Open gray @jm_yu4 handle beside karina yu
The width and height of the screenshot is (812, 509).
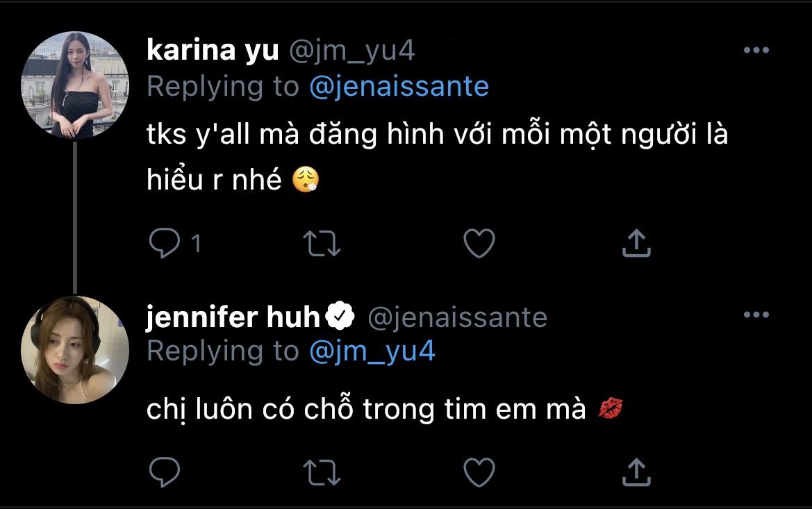tap(351, 51)
